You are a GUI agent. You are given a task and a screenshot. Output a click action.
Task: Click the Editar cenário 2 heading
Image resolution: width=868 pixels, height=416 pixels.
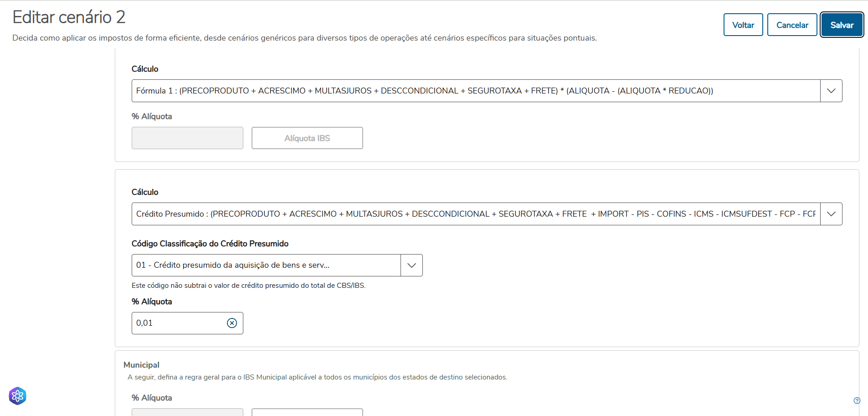coord(69,17)
